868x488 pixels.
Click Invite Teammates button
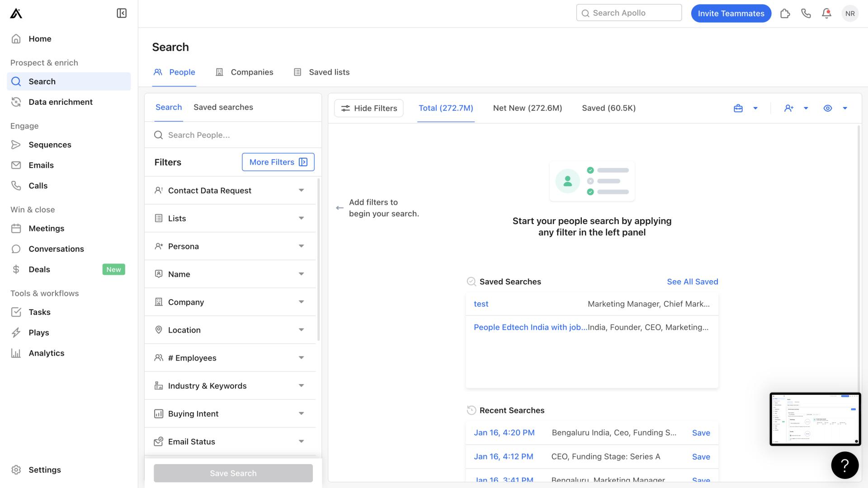pyautogui.click(x=731, y=14)
